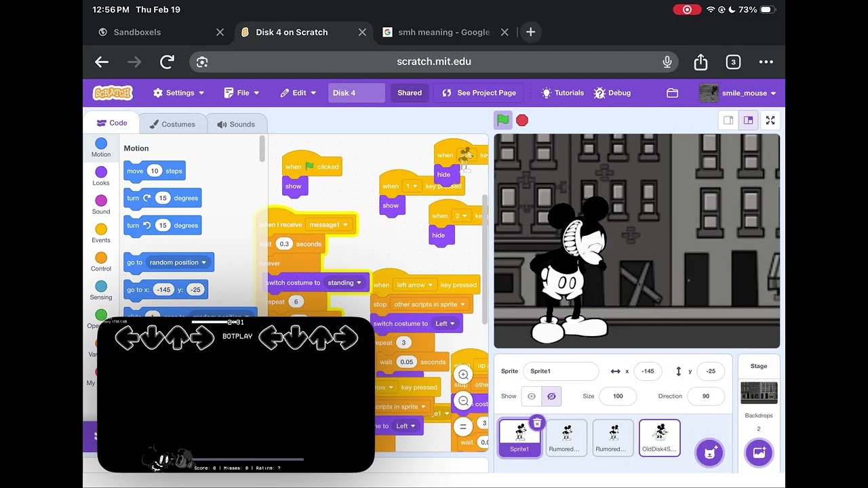Screen dimensions: 868x488
Task: Click the Safari back arrow
Action: [x=102, y=62]
